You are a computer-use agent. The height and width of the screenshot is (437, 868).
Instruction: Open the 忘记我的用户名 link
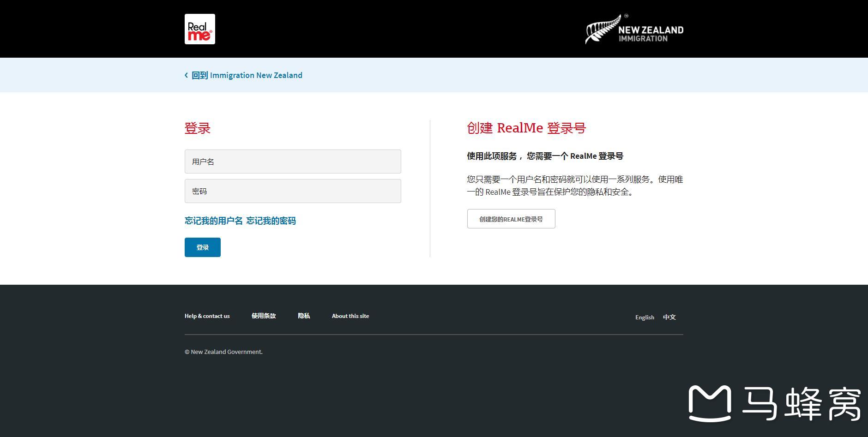[213, 221]
